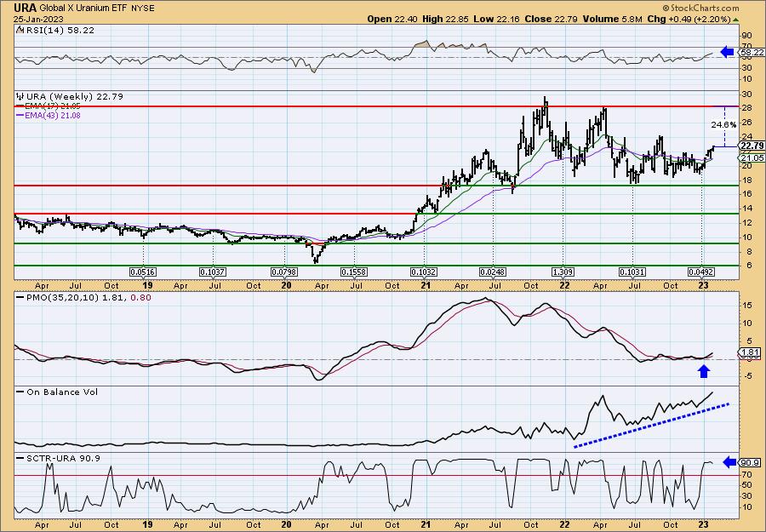
Task: Click the NYSE exchange label
Action: pyautogui.click(x=144, y=9)
